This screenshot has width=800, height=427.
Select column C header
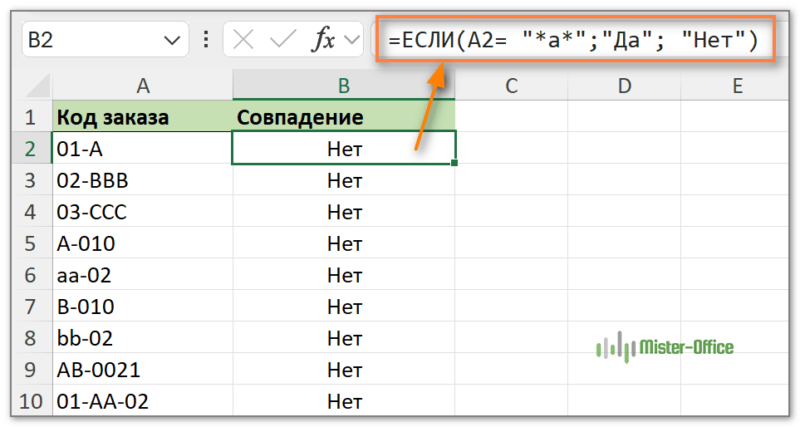pyautogui.click(x=511, y=87)
